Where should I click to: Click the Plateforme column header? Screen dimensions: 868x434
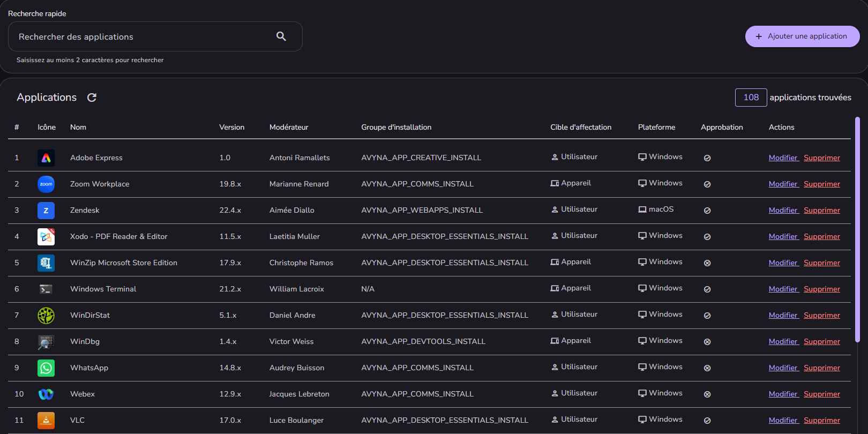[656, 127]
